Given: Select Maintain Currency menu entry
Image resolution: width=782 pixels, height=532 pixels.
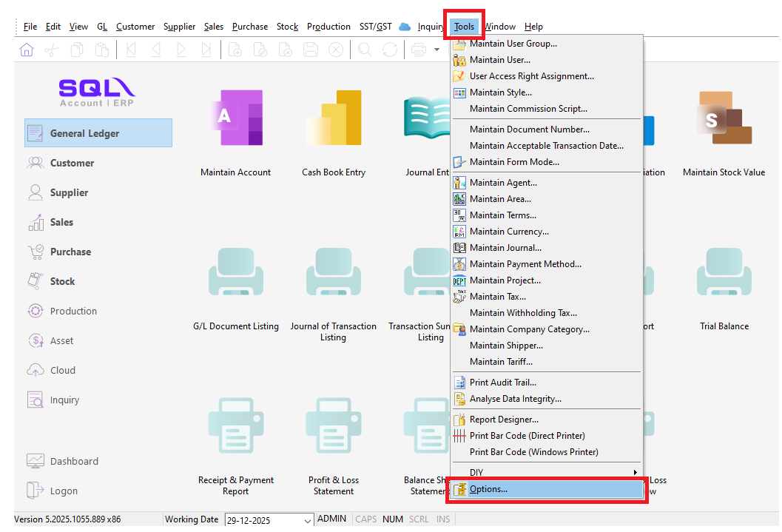Looking at the screenshot, I should click(x=509, y=232).
